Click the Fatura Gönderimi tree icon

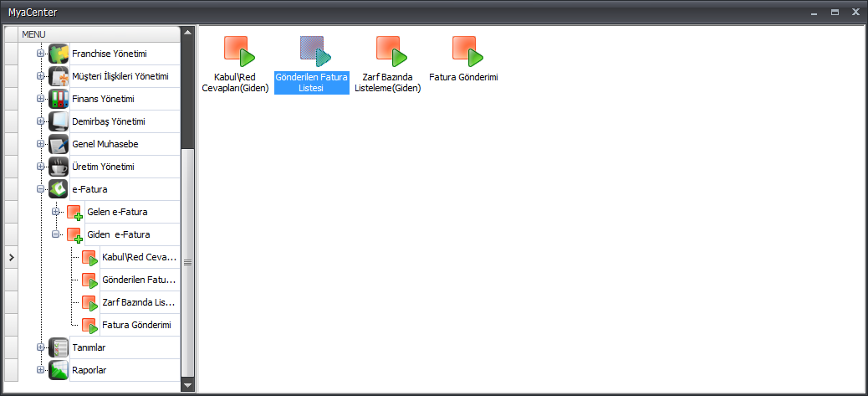89,325
